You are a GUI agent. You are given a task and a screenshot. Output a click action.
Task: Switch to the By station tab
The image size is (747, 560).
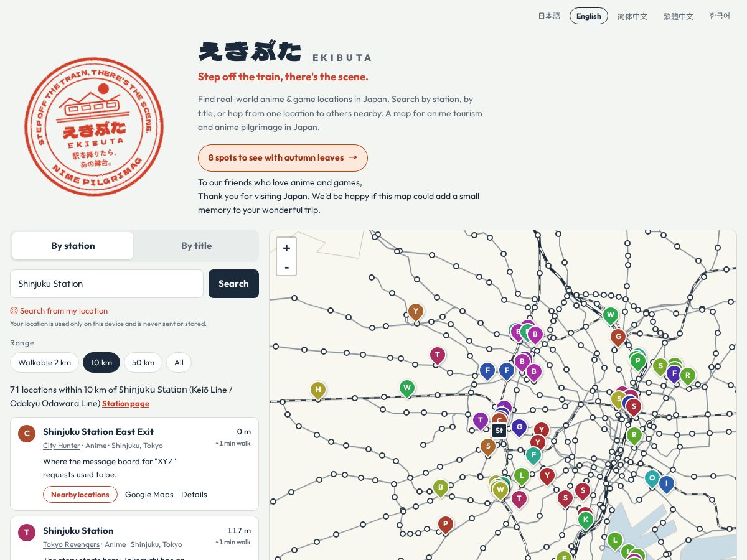(73, 246)
